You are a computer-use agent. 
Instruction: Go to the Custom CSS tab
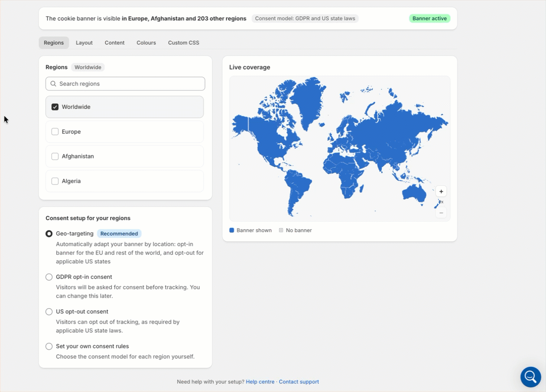183,43
